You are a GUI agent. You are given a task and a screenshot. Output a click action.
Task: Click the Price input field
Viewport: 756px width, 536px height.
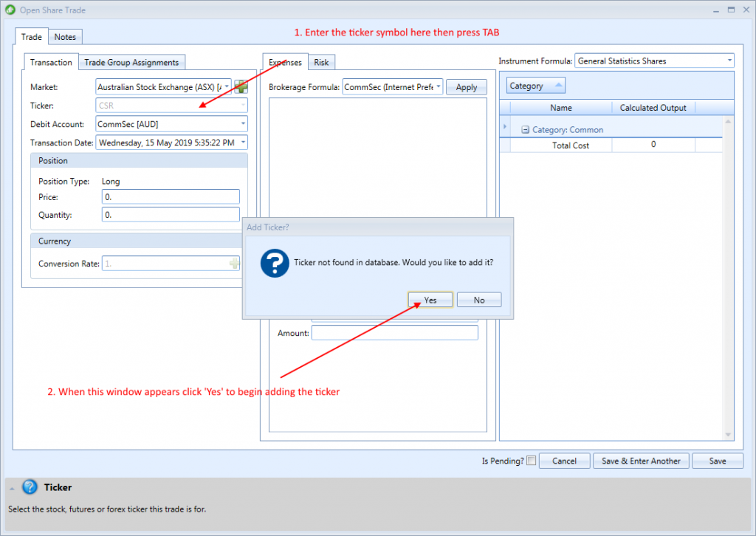(x=171, y=196)
